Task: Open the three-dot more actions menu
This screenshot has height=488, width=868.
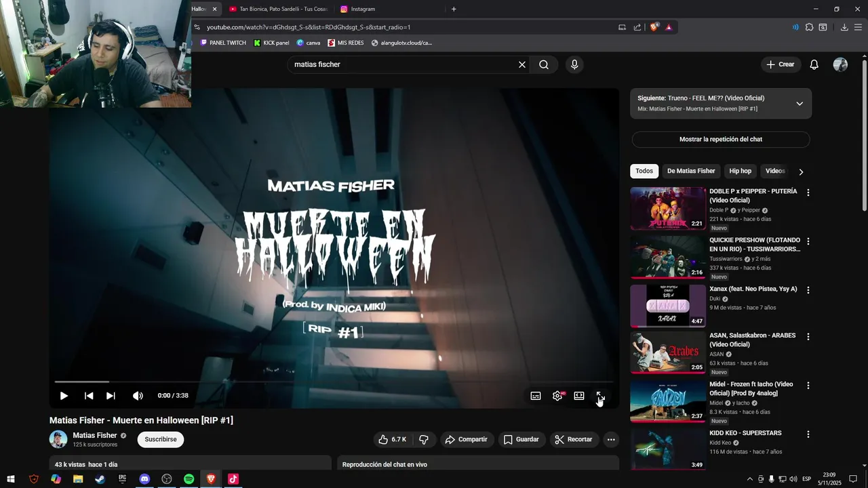Action: point(611,439)
